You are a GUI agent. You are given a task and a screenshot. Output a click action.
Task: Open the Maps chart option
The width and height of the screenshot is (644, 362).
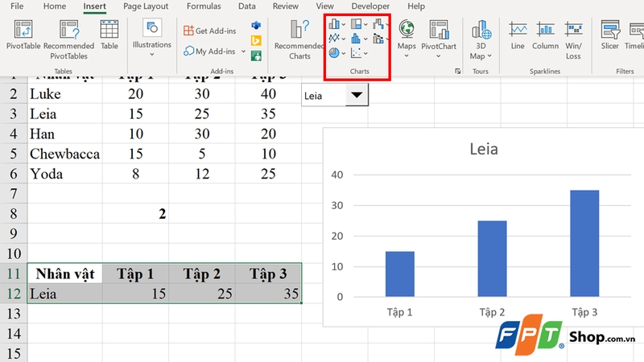pyautogui.click(x=407, y=39)
